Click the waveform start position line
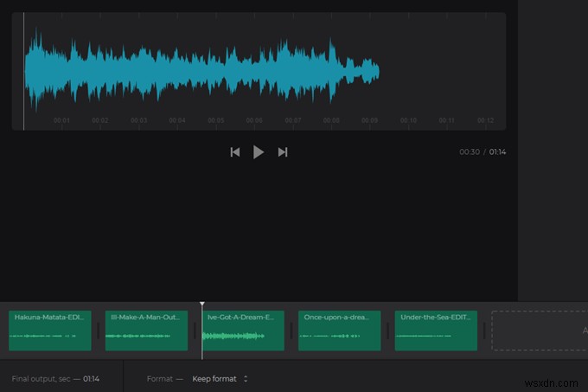Image resolution: width=588 pixels, height=392 pixels. (23, 71)
